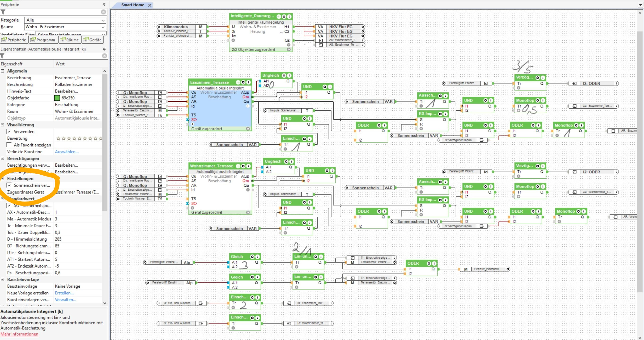Clear the Peripherie filter field
This screenshot has width=644, height=340.
tap(103, 12)
